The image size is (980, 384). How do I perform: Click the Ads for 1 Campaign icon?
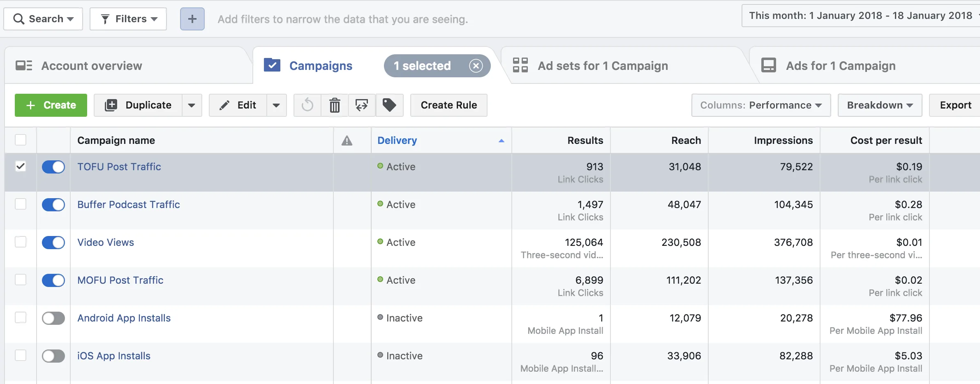click(768, 65)
